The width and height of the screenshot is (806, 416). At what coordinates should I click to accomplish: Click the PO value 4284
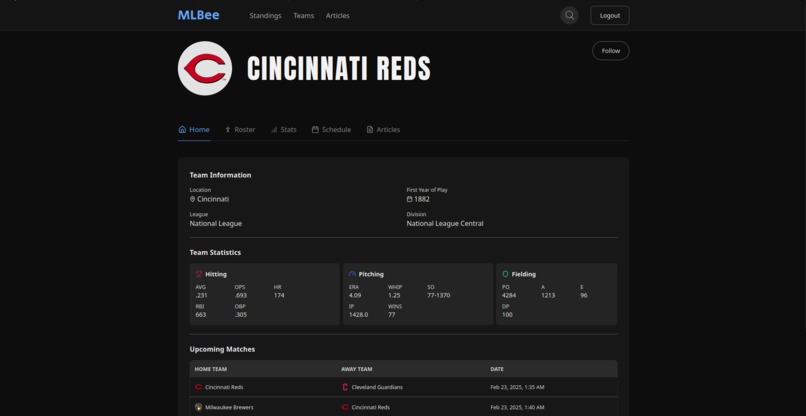[509, 295]
